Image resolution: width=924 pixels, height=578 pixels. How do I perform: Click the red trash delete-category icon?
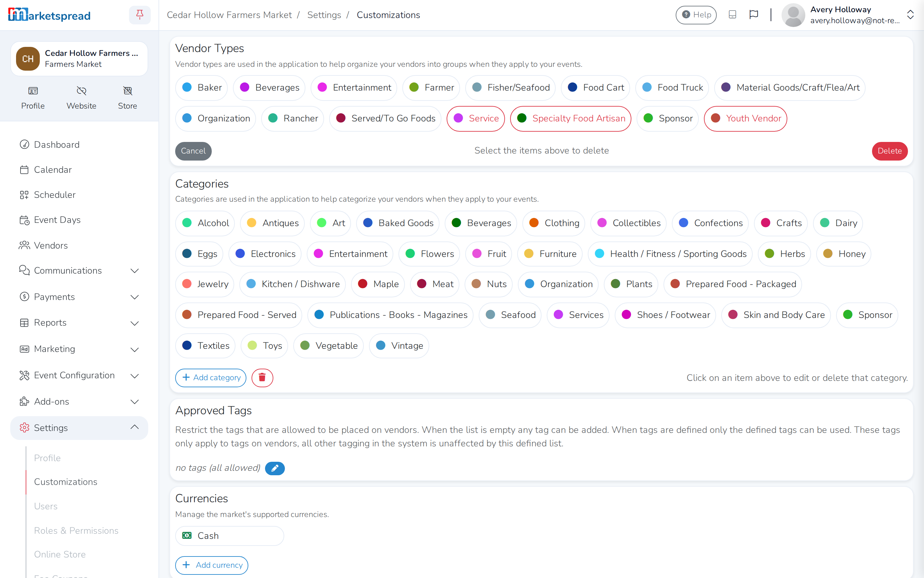coord(262,378)
